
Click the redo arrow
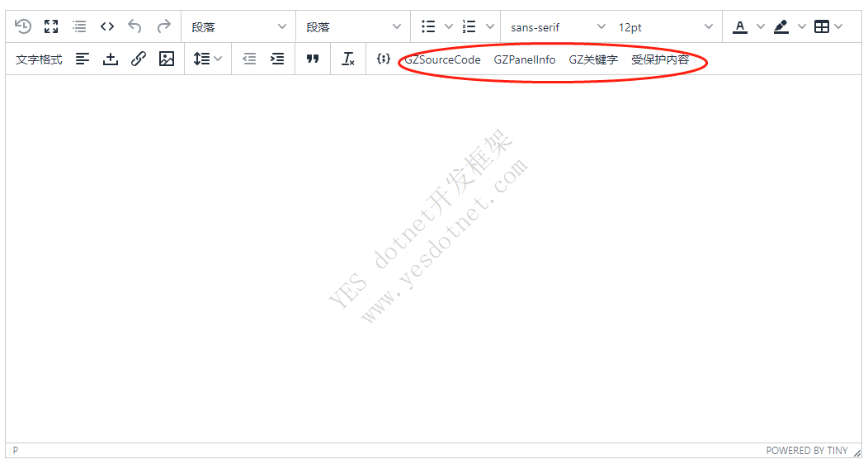[163, 26]
